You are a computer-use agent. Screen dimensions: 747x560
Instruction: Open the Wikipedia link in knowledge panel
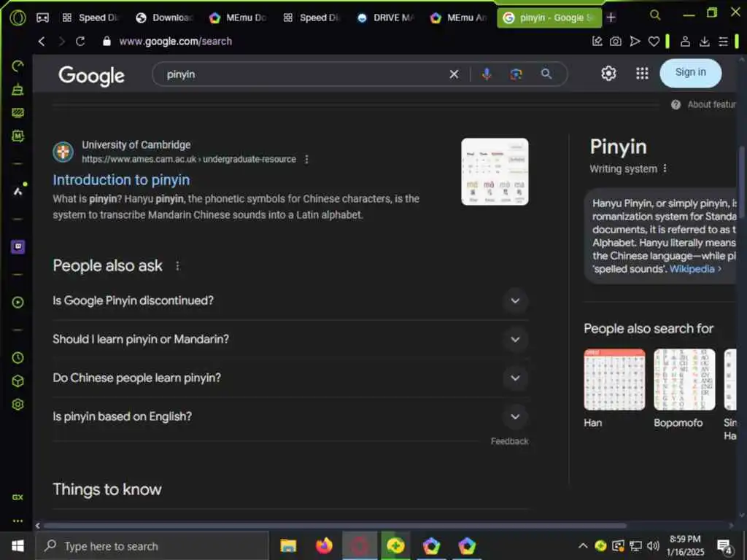(695, 269)
